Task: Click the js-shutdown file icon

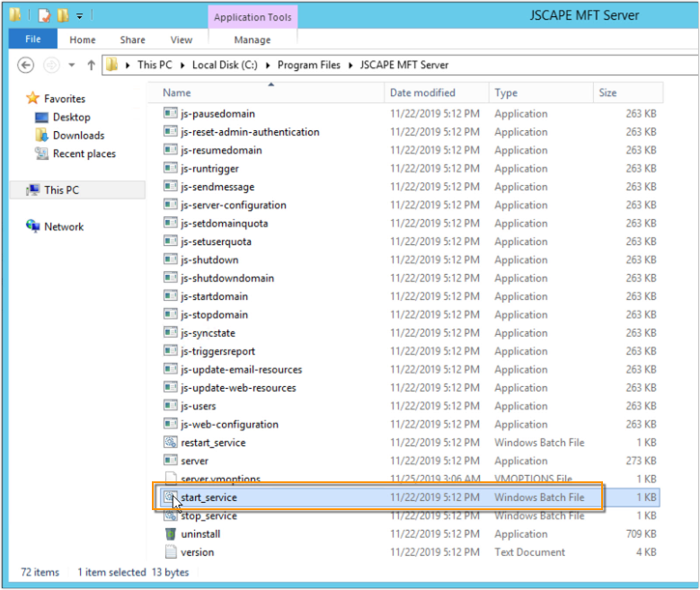Action: 170,260
